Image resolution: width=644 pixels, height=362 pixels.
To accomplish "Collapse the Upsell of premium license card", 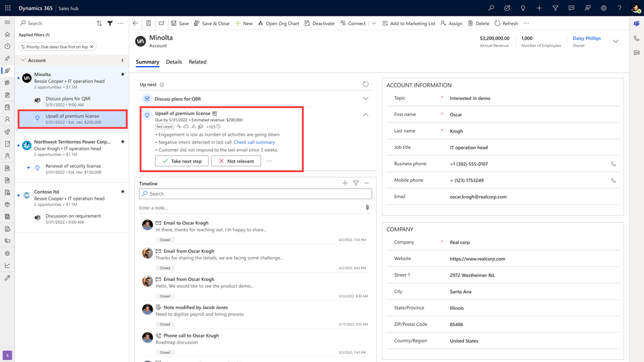I will (x=365, y=115).
